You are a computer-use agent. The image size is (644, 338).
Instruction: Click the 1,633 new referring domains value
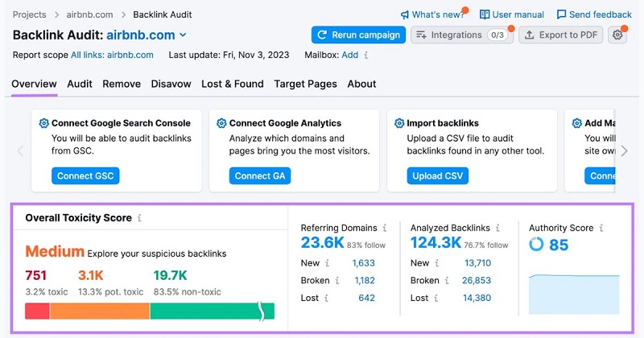click(364, 263)
